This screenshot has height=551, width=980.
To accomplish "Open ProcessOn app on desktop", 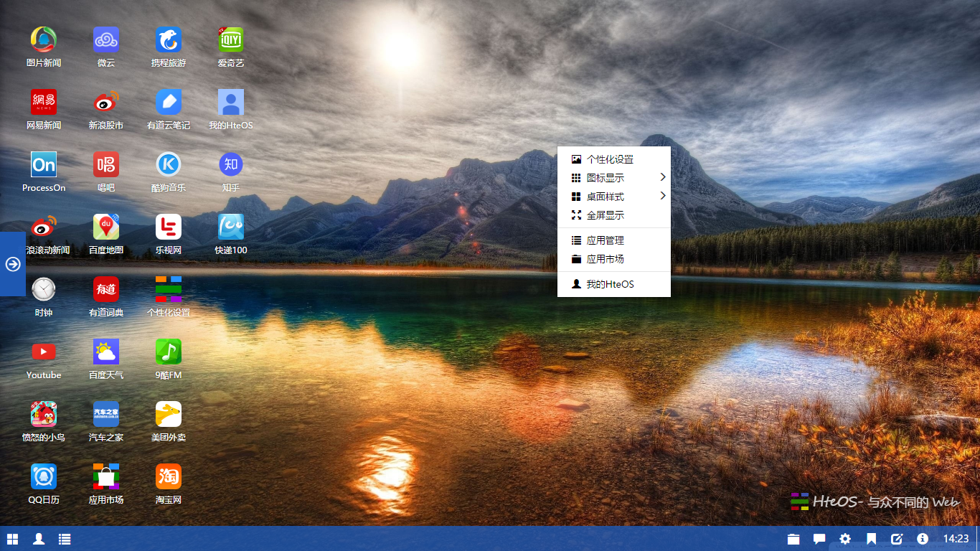I will point(44,165).
